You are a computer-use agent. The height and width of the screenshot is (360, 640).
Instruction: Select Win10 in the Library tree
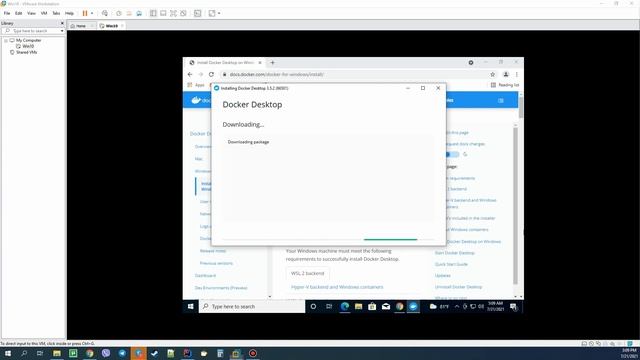coord(28,47)
